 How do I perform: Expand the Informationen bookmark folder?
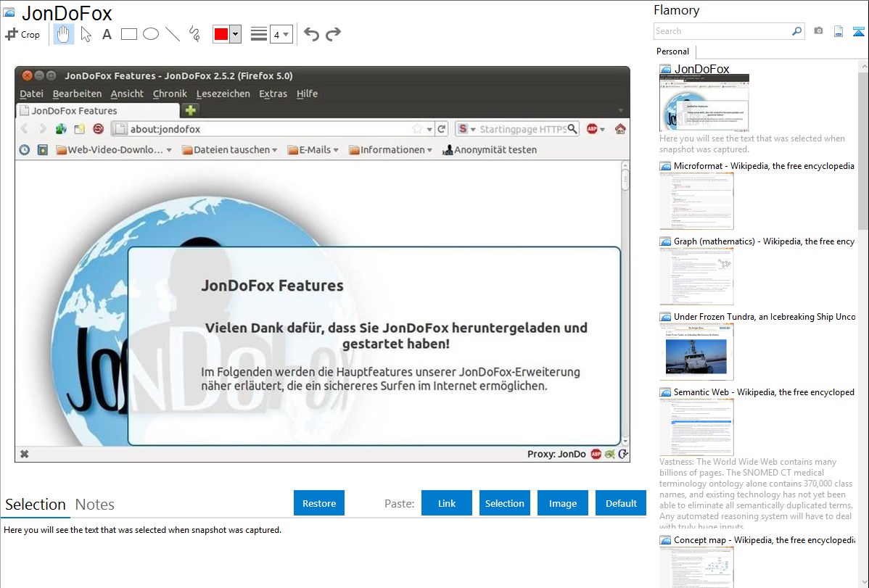[391, 149]
